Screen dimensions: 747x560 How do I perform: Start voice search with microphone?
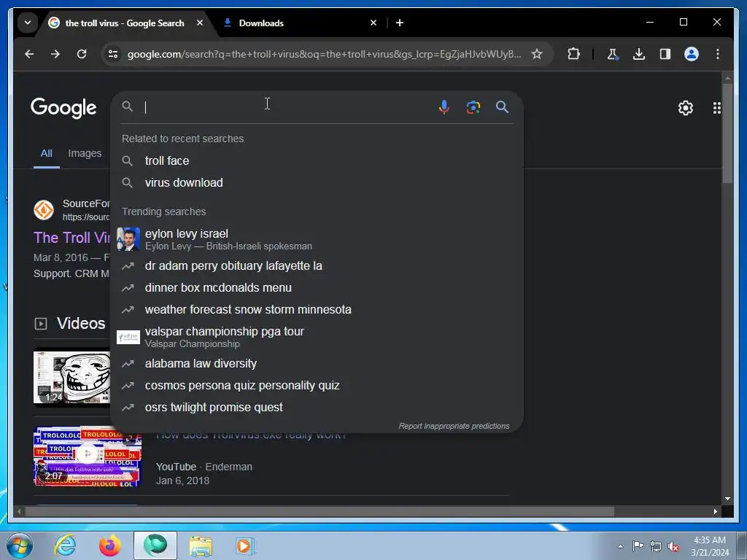pos(444,107)
